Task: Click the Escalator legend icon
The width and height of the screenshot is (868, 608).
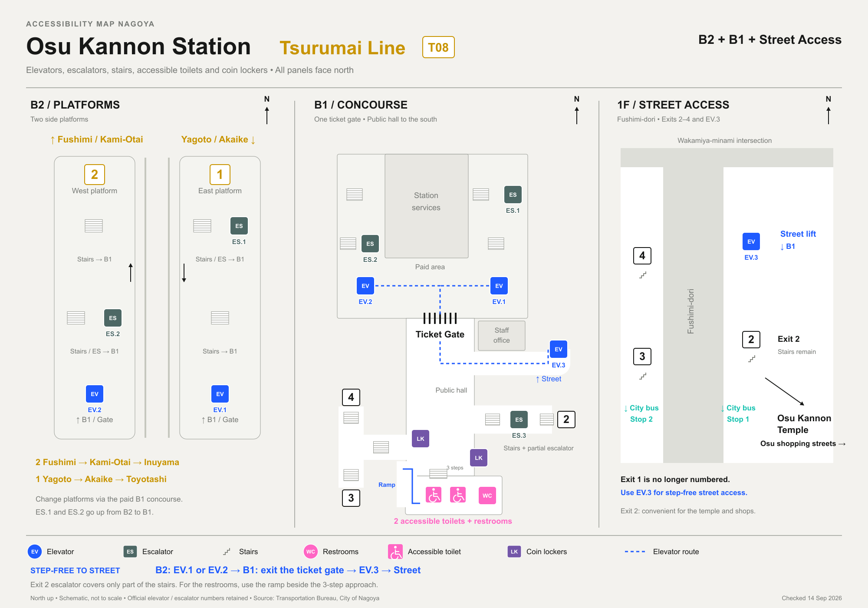Action: click(x=130, y=552)
